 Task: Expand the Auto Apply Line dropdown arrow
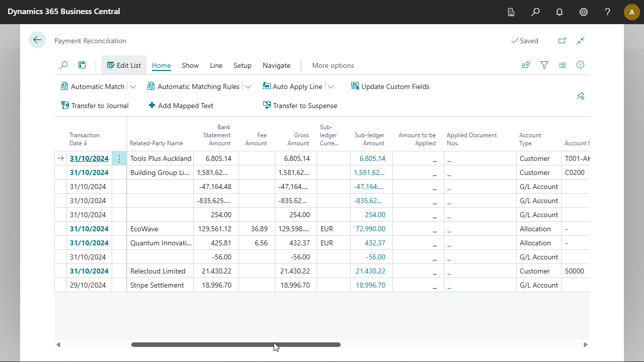pos(331,86)
